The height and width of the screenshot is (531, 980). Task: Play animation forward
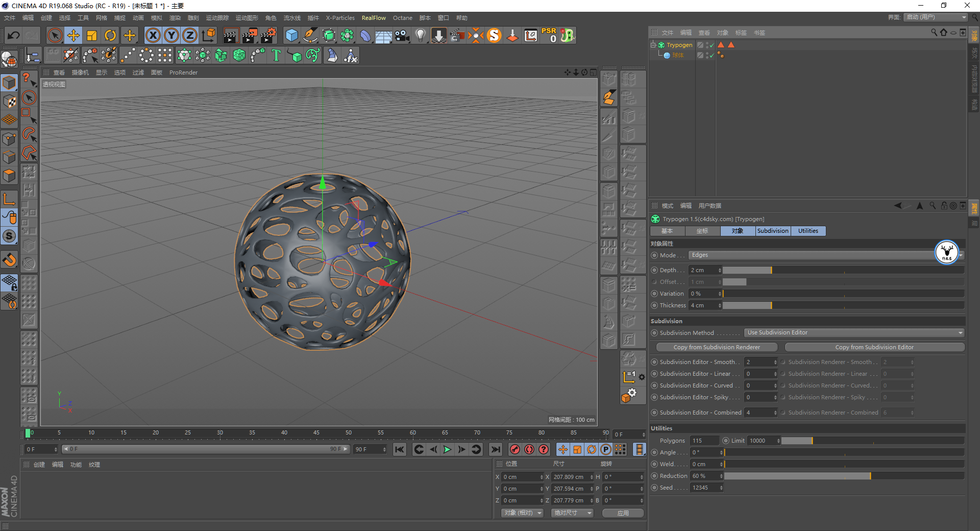[448, 449]
